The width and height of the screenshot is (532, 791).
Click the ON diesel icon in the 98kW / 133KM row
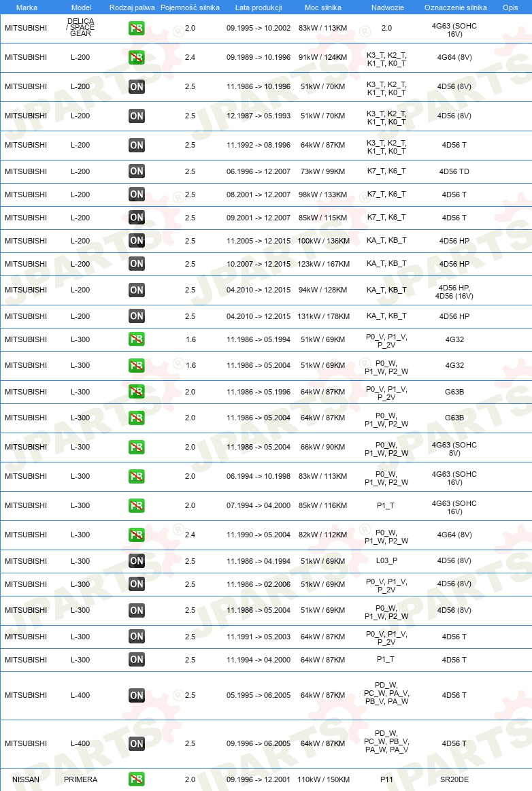136,195
